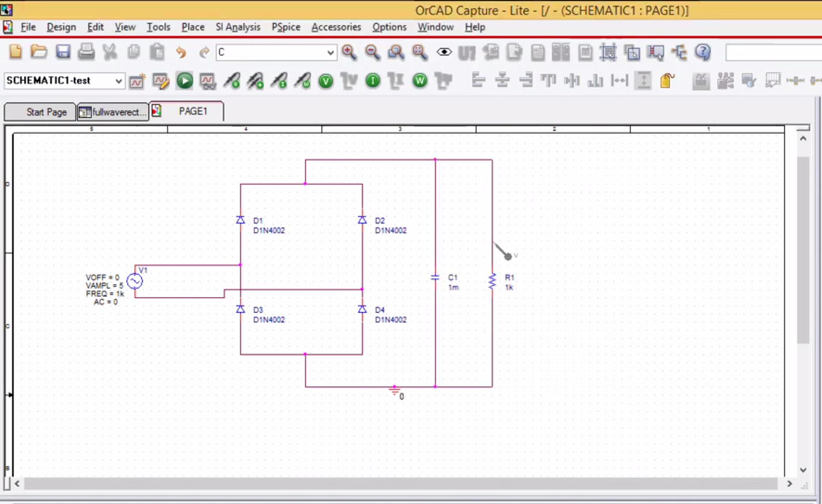This screenshot has width=822, height=504.
Task: Open the File menu
Action: click(28, 27)
